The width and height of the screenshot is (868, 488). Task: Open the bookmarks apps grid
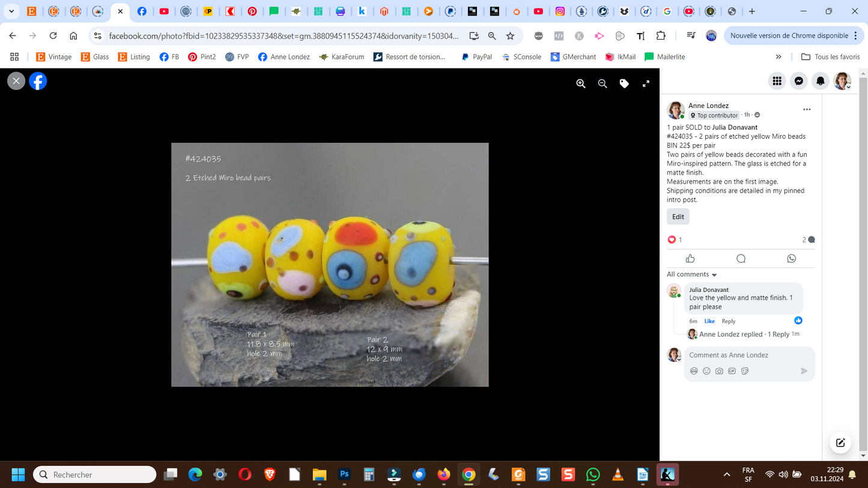click(x=14, y=57)
